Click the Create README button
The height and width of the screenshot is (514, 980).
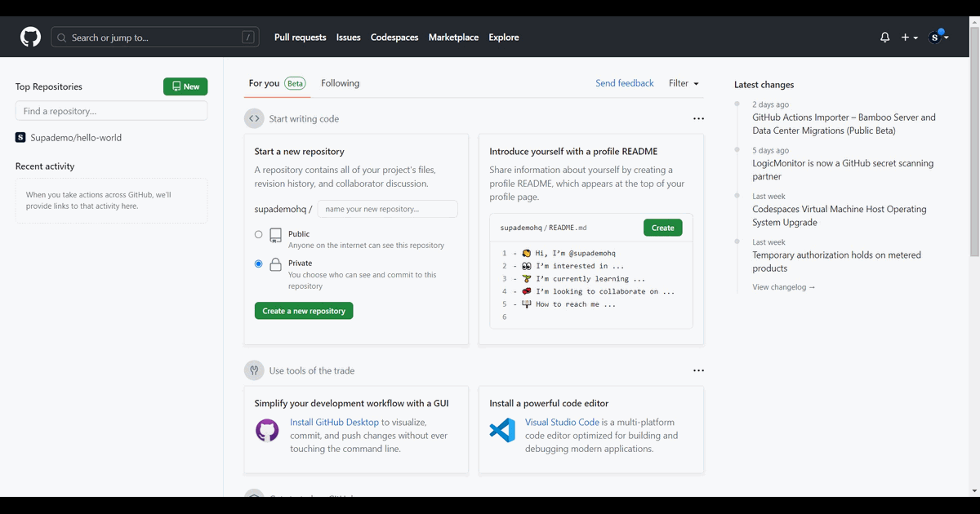(x=663, y=228)
